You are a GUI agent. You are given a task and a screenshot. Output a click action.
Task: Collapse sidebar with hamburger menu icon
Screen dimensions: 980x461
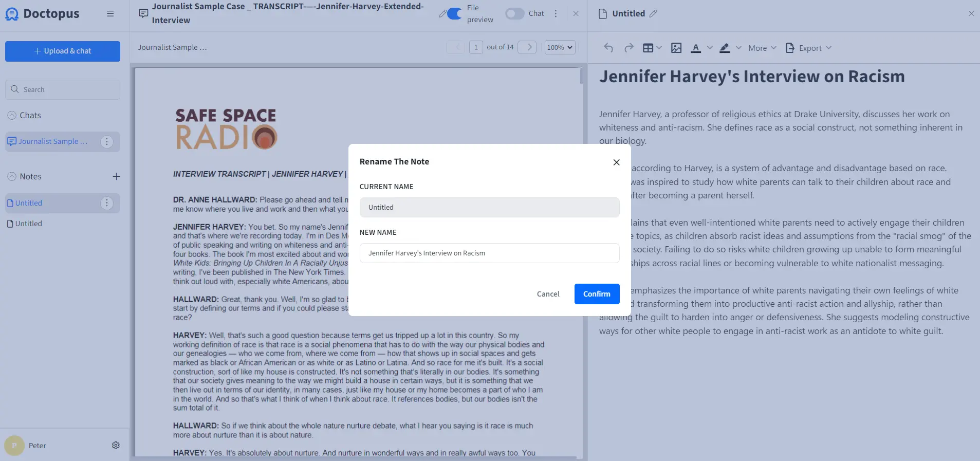(x=110, y=14)
